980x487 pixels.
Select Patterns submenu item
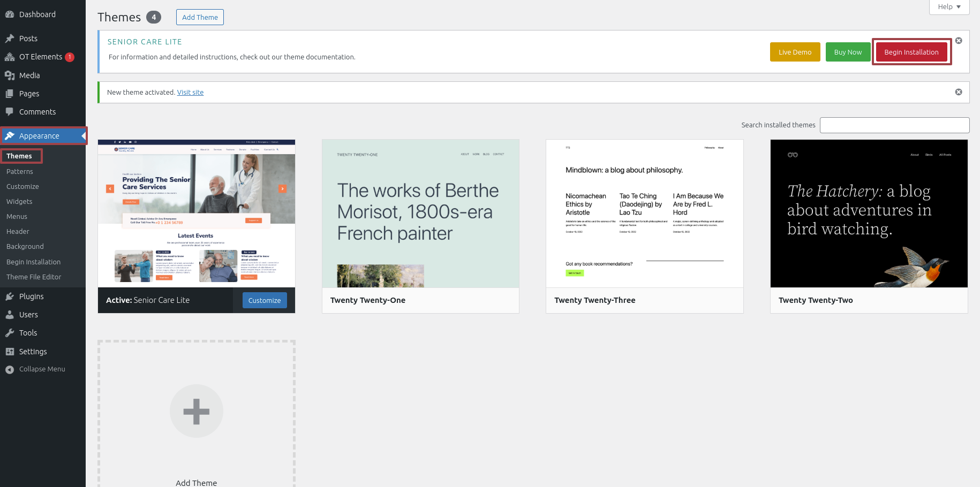pyautogui.click(x=20, y=171)
